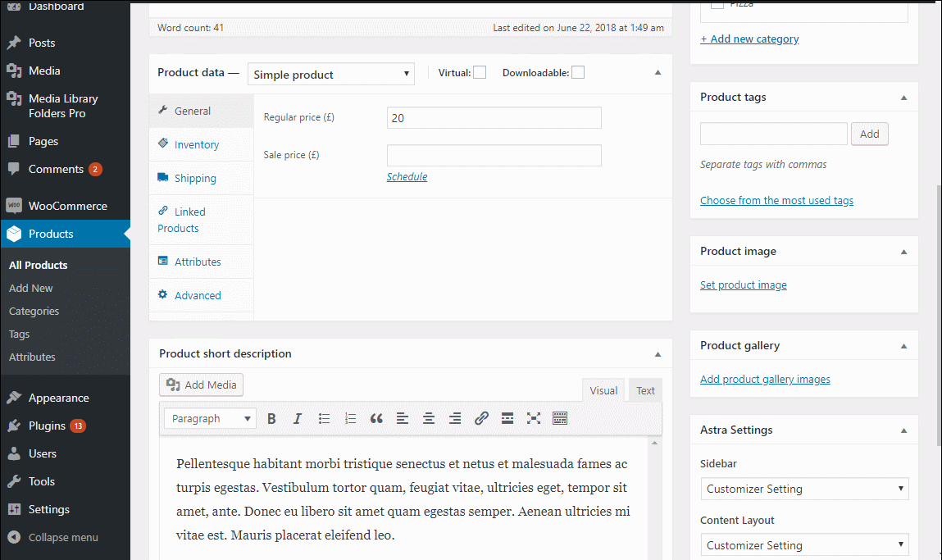Screen dimensions: 942x560
Task: Align text right in editor
Action: (x=455, y=419)
